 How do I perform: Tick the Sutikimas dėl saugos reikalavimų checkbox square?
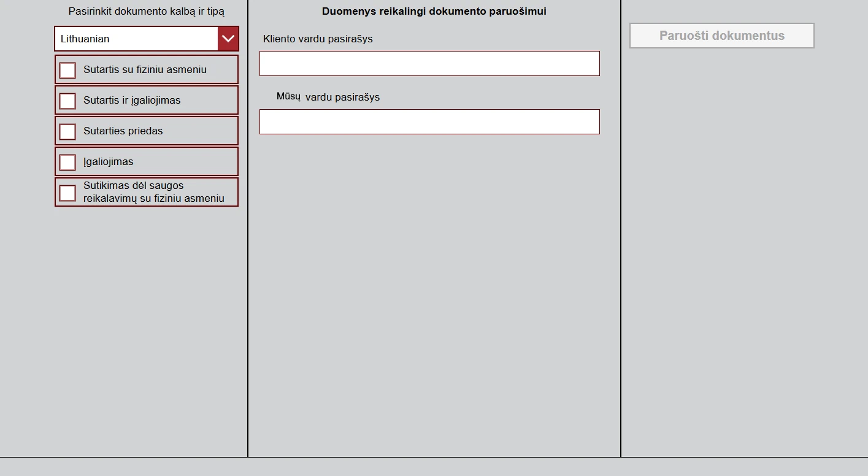pos(67,193)
